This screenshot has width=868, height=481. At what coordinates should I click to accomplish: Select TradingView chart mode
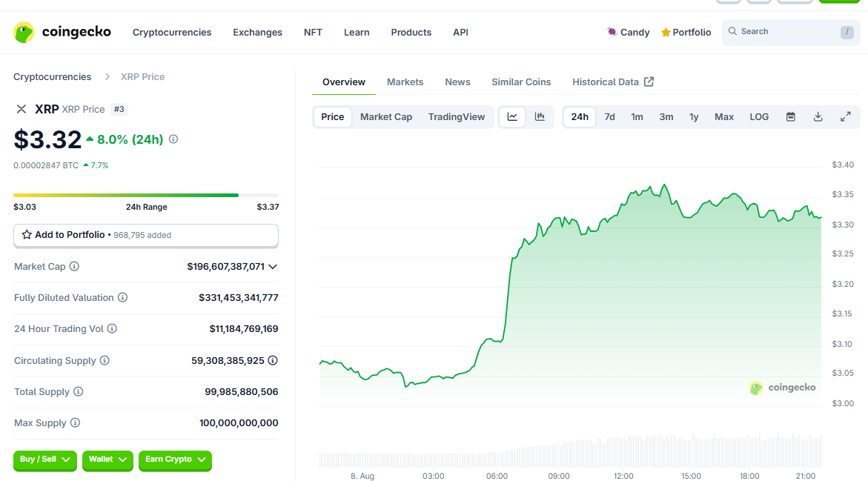pyautogui.click(x=456, y=117)
